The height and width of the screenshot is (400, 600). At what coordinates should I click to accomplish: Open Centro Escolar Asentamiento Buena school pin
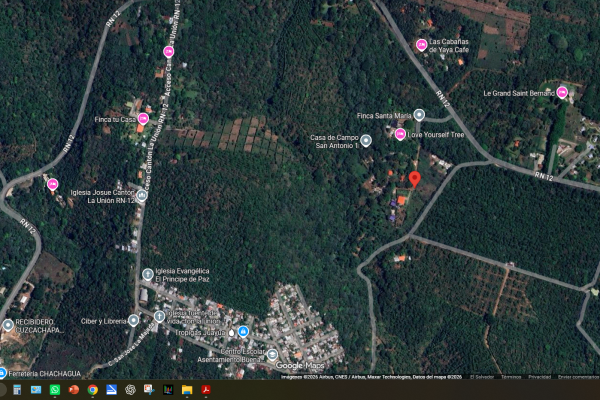click(272, 355)
